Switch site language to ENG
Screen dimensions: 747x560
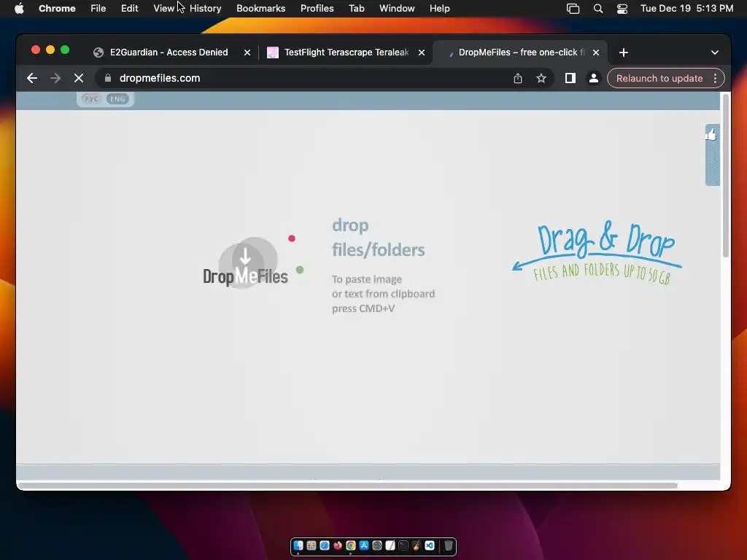pyautogui.click(x=117, y=99)
